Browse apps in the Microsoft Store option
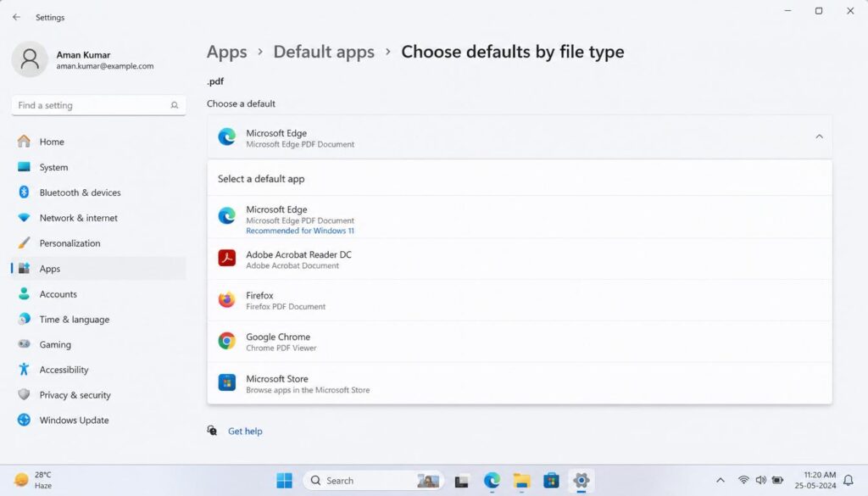This screenshot has width=868, height=496. [x=520, y=383]
